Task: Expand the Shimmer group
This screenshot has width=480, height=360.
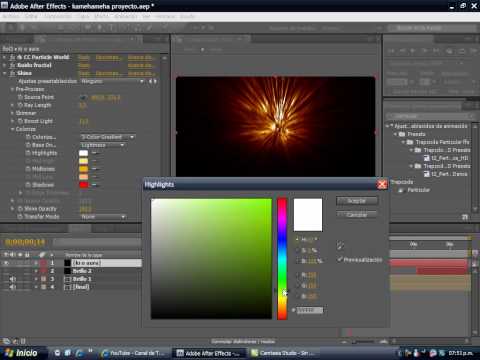Action: [x=12, y=113]
